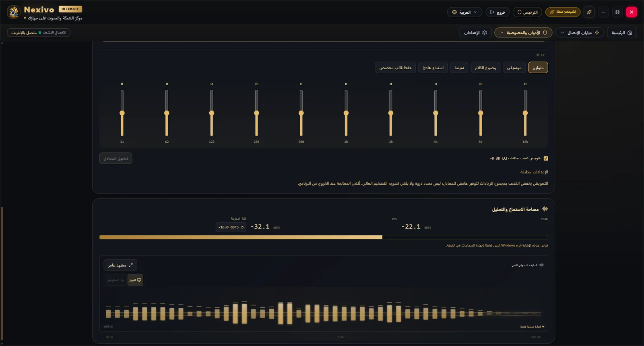Click the waveform icon beside مساحة الاستماع والتحليل

545,209
